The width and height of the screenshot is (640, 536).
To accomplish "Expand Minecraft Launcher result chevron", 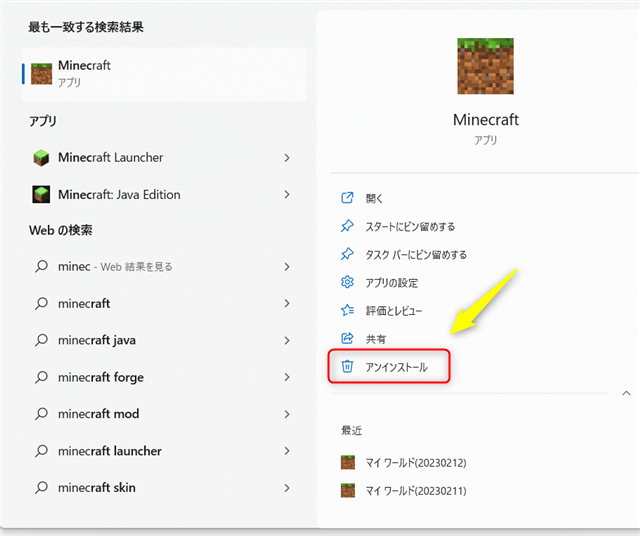I will coord(287,158).
